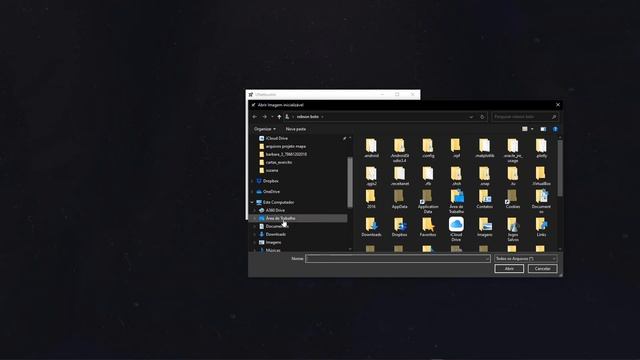Click the breadcrumb user folder path
This screenshot has width=640, height=360.
pyautogui.click(x=308, y=117)
